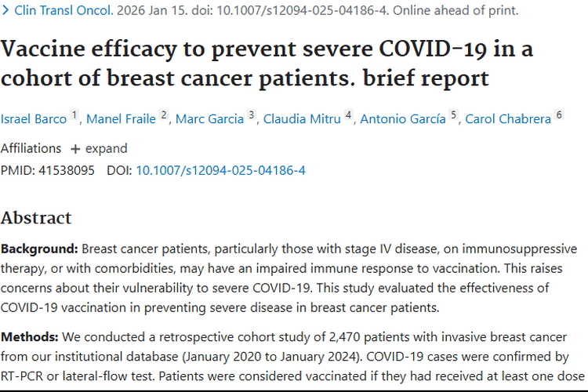Image resolution: width=588 pixels, height=392 pixels.
Task: Click the plus icon beside expand
Action: [x=75, y=149]
